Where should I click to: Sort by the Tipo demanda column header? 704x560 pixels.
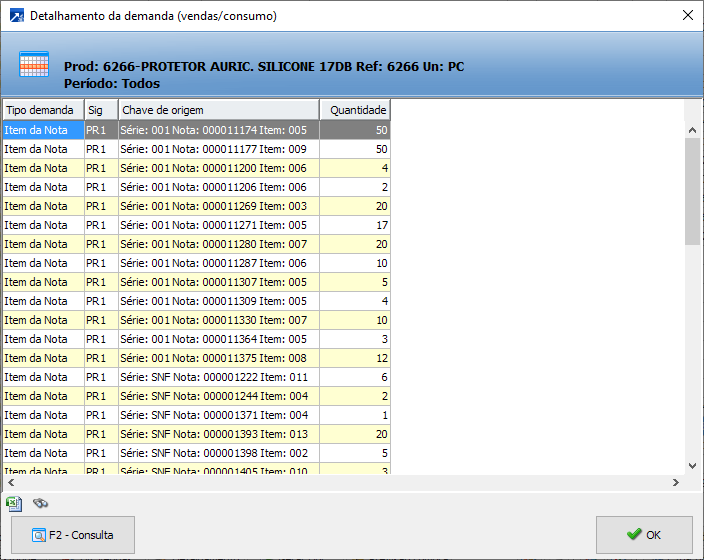44,110
